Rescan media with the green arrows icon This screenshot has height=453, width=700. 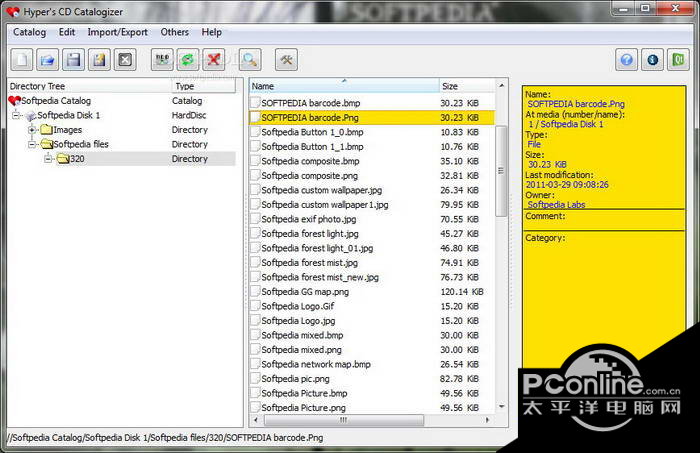[x=188, y=59]
